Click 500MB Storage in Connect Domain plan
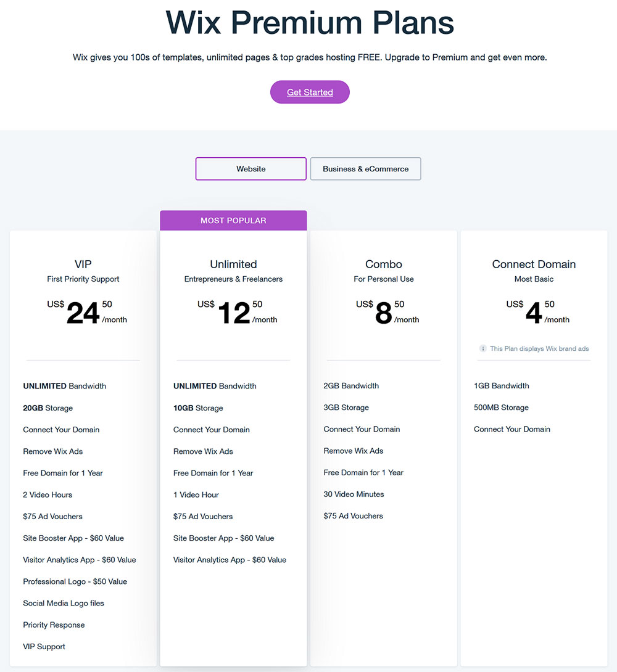The height and width of the screenshot is (672, 617). click(x=501, y=408)
